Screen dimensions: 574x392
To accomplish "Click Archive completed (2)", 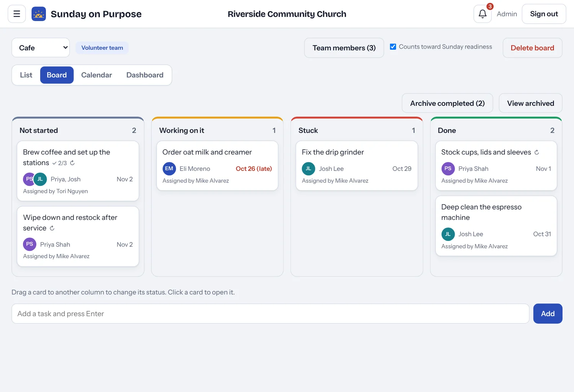I will [x=447, y=103].
